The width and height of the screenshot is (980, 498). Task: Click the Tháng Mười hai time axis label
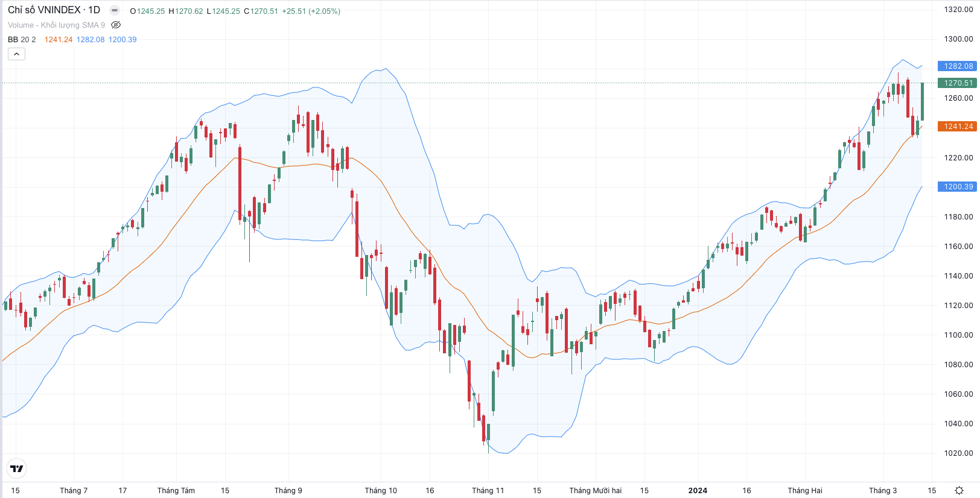coord(596,490)
